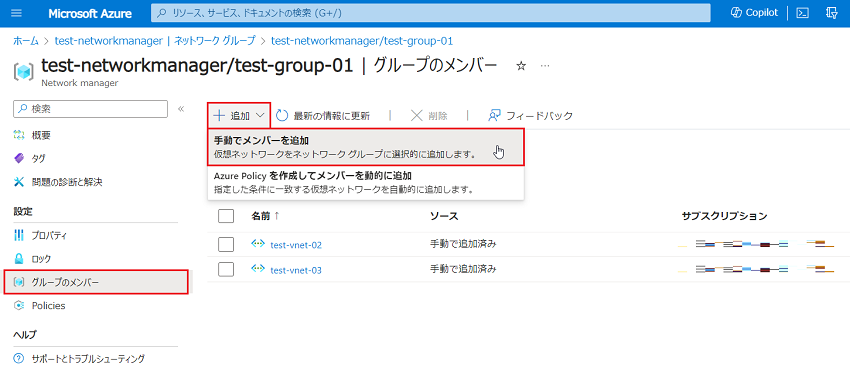Click the tag (タグ) icon in the sidebar
Image resolution: width=850 pixels, height=380 pixels.
coord(19,158)
